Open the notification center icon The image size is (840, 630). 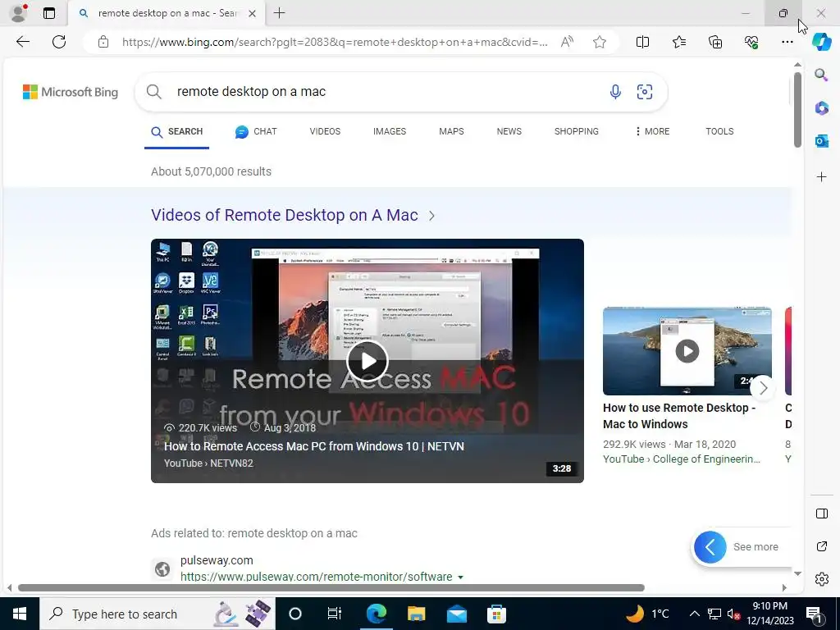pyautogui.click(x=814, y=614)
